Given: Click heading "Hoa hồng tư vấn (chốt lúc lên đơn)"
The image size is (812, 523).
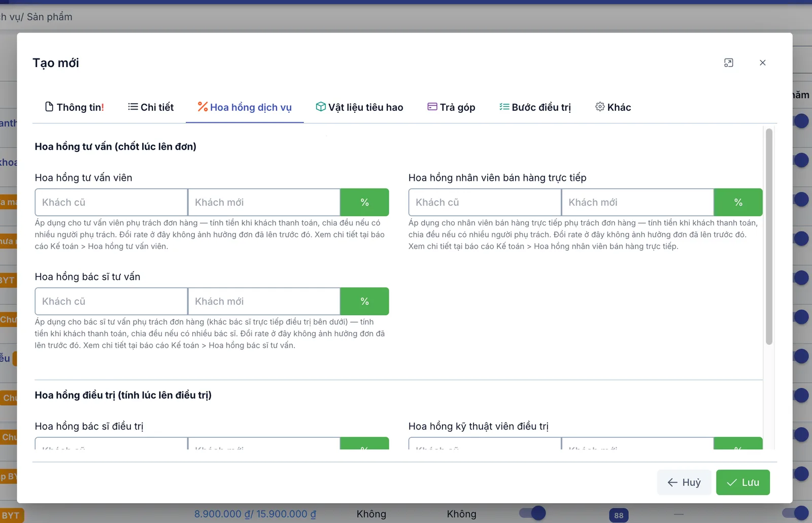Looking at the screenshot, I should [x=116, y=147].
